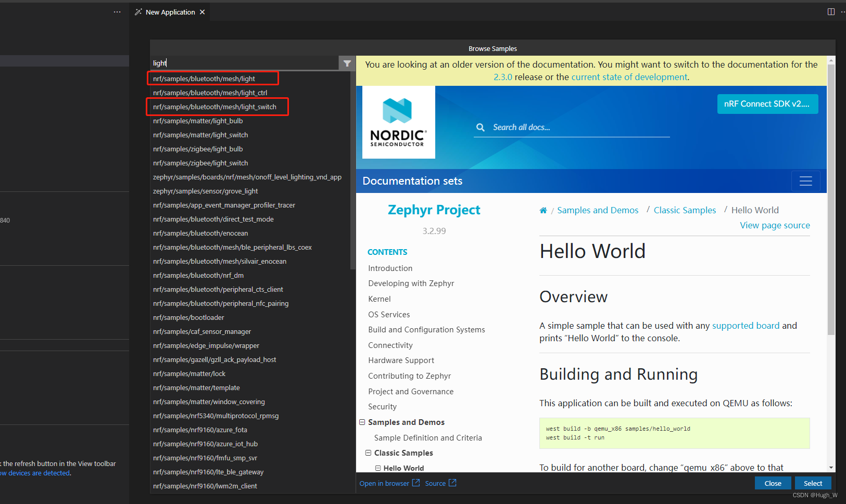Screen dimensions: 846x504
Task: Open the 'current state of development' link
Action: tap(629, 77)
